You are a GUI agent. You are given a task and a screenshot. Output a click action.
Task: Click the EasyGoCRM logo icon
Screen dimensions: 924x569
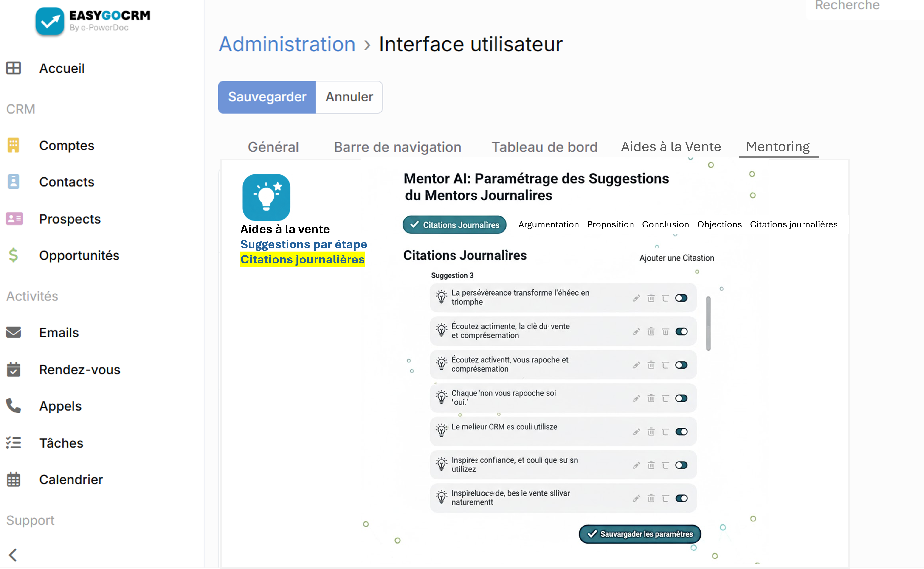pyautogui.click(x=50, y=21)
